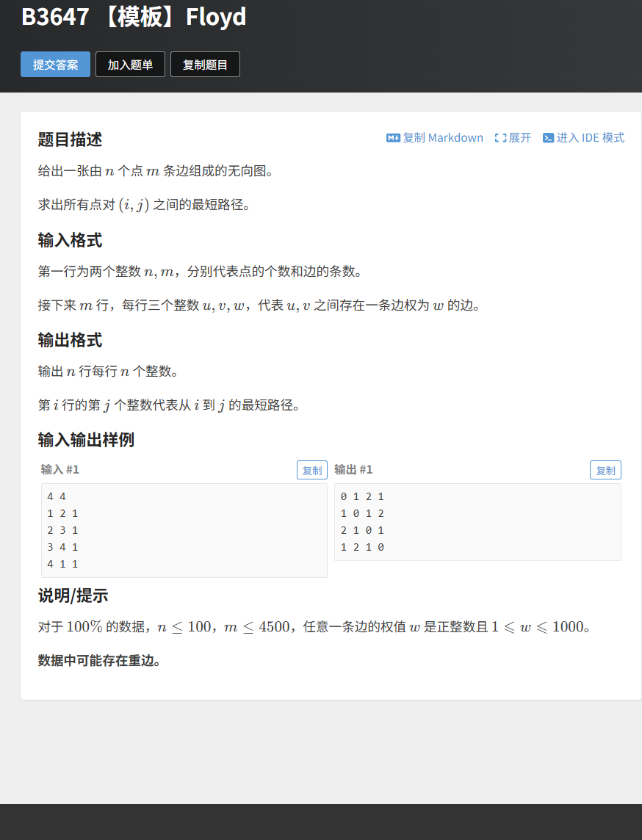
Task: Open IDE mode via 进入 IDE 模式
Action: (589, 137)
